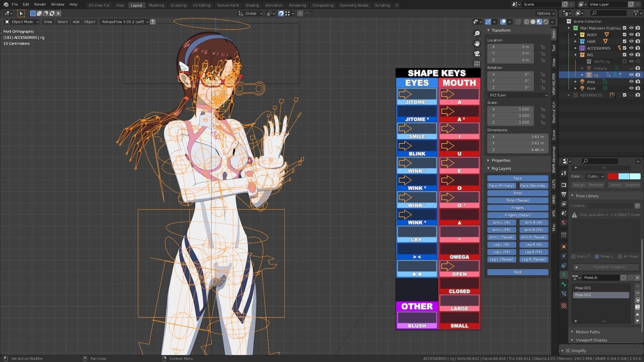Select the tweak select tool icon
Viewport: 644px width, 362px height.
click(x=21, y=13)
